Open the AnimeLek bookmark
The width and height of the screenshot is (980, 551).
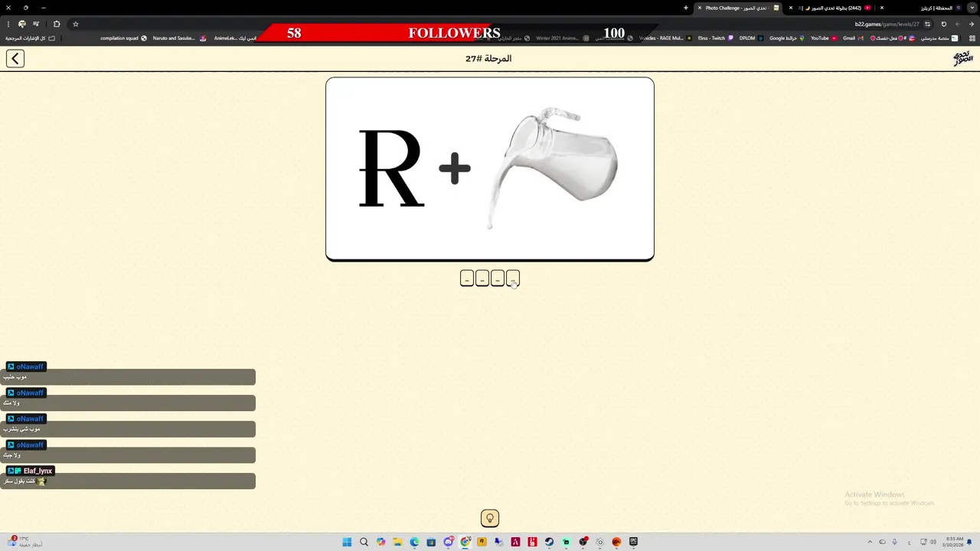[x=234, y=38]
